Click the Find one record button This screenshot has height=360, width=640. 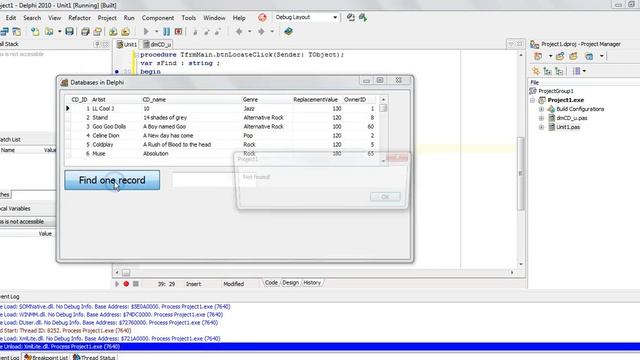click(x=112, y=180)
